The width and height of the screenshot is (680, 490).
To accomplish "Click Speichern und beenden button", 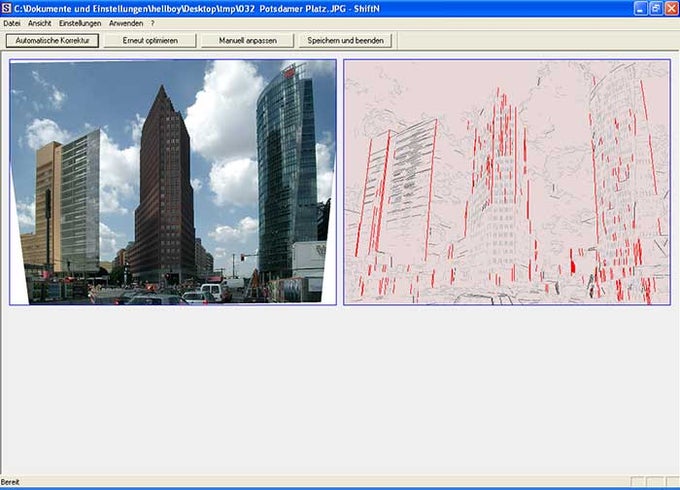I will click(x=346, y=41).
